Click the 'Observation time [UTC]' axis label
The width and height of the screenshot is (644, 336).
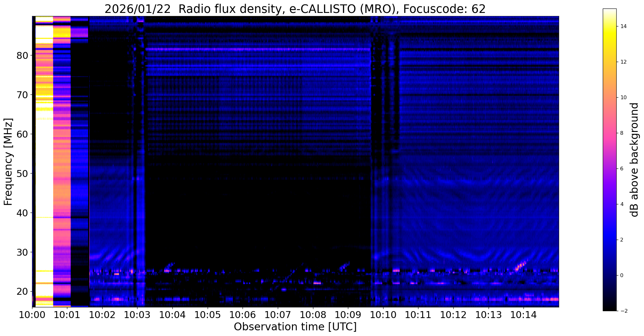point(295,327)
